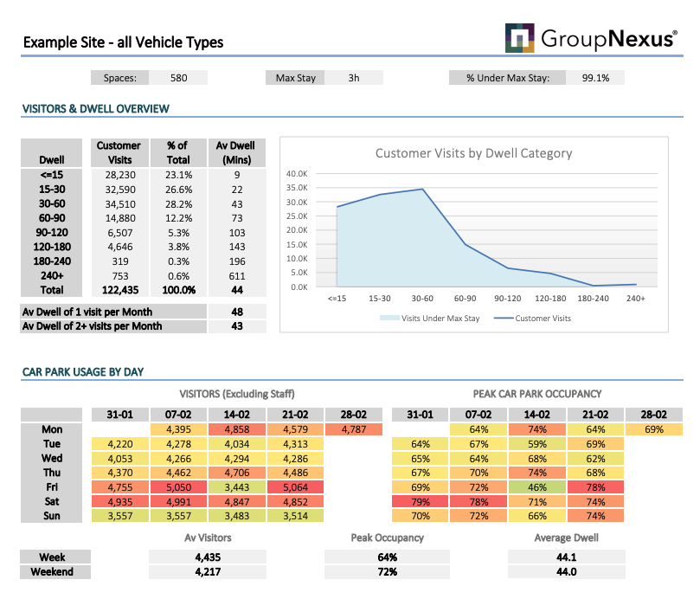Click the VISITORS & DWELL OVERVIEW heading

click(96, 109)
